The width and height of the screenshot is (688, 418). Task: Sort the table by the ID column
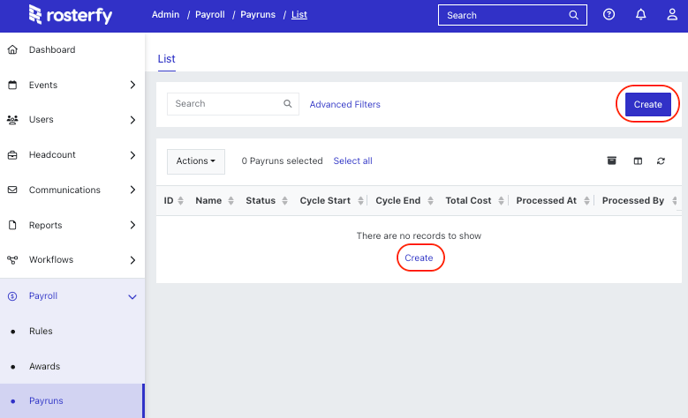tap(180, 200)
